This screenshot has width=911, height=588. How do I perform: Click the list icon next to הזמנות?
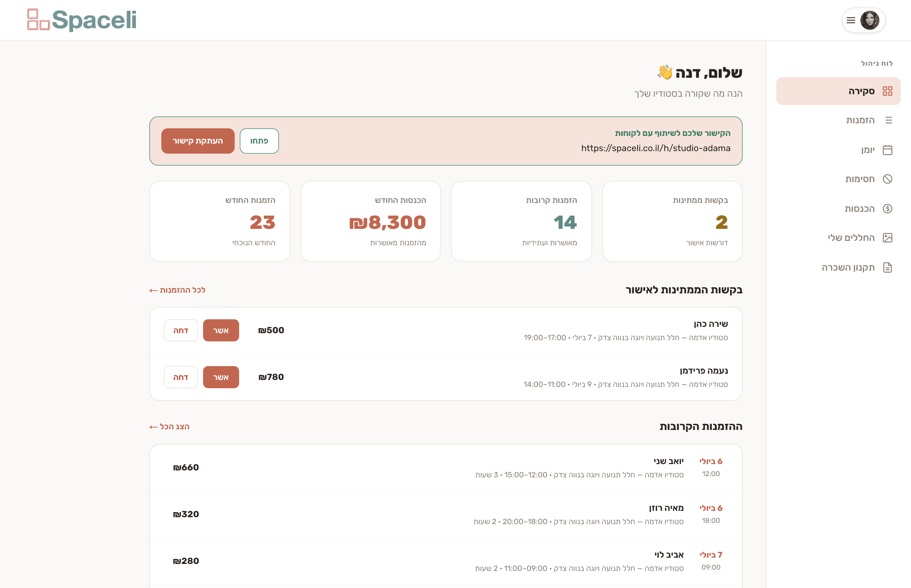889,120
